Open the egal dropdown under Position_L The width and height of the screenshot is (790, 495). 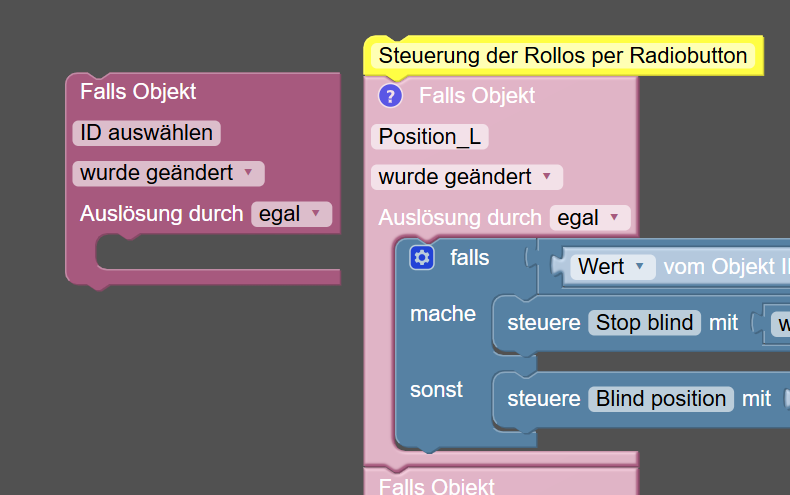(589, 218)
